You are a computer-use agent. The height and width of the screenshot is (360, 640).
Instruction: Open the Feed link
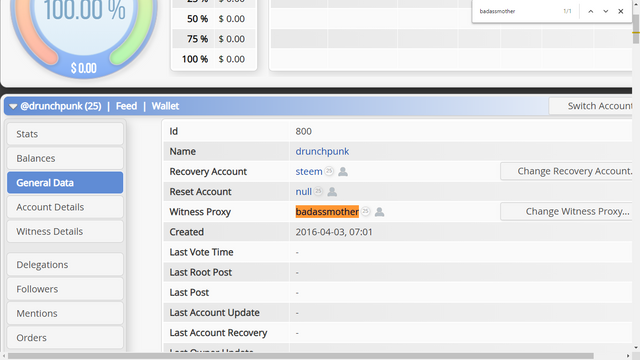126,106
